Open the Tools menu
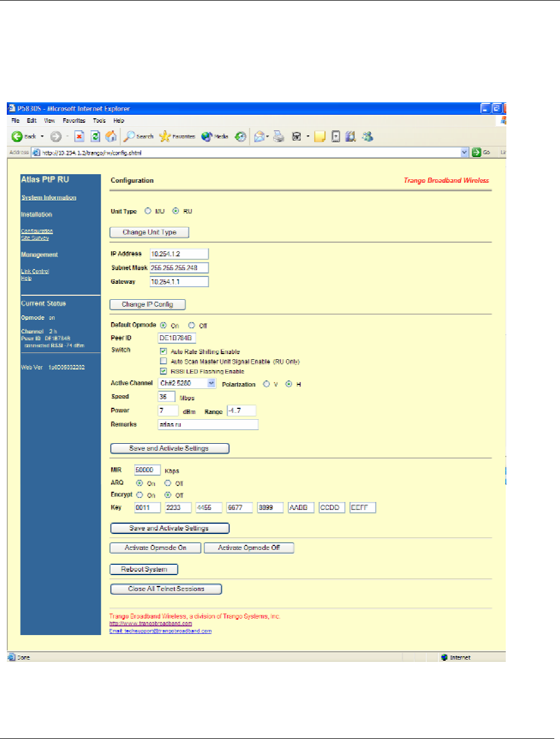560x739 pixels. pos(99,121)
